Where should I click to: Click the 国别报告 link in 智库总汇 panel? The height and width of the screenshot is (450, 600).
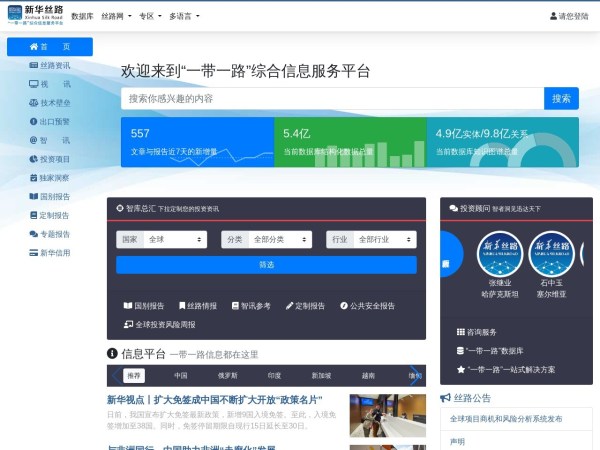143,306
